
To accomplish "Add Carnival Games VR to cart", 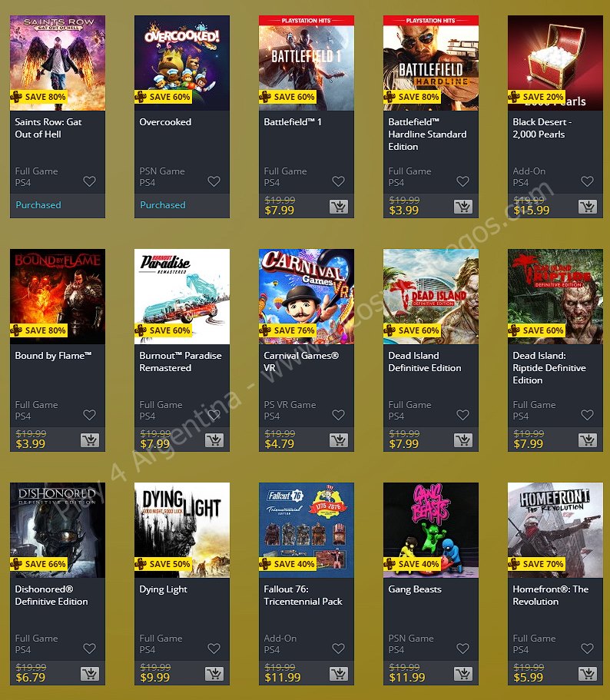I will click(339, 440).
